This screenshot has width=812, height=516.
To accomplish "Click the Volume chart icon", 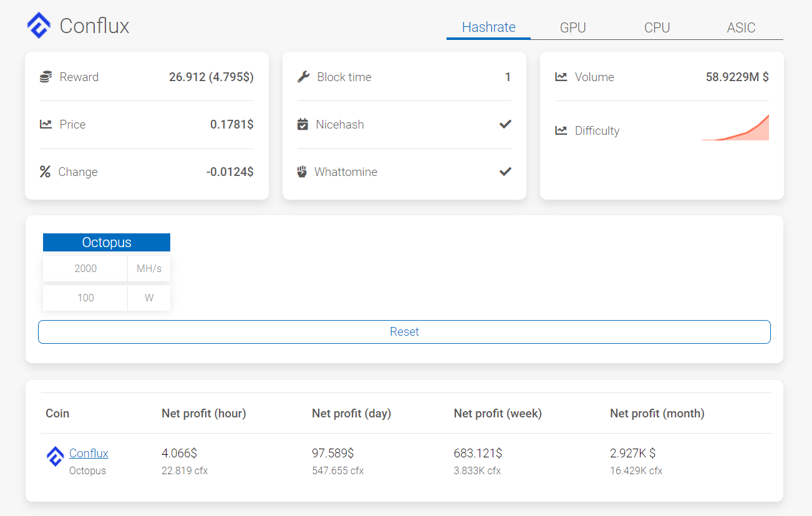I will (560, 77).
